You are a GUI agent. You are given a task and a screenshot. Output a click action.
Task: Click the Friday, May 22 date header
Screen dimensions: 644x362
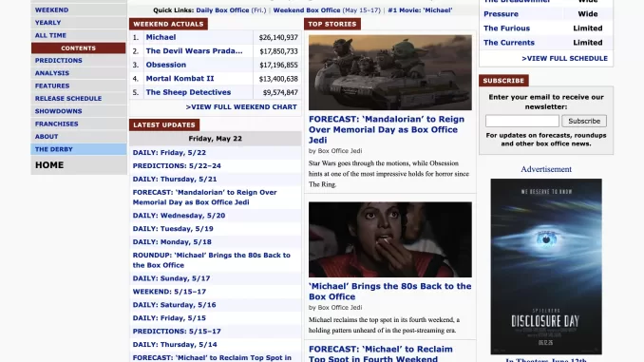(x=216, y=139)
